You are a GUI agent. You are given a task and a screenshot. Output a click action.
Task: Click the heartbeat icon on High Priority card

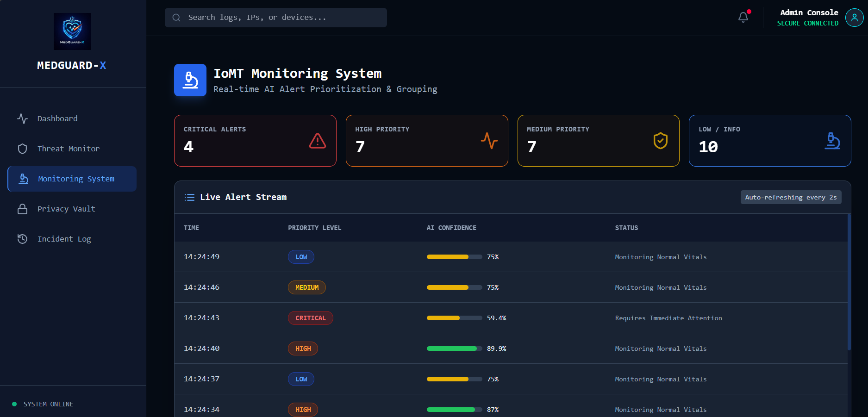click(x=489, y=141)
